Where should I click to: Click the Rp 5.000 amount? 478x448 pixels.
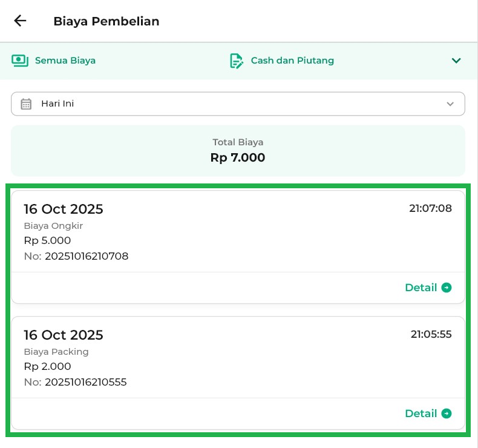coord(47,240)
